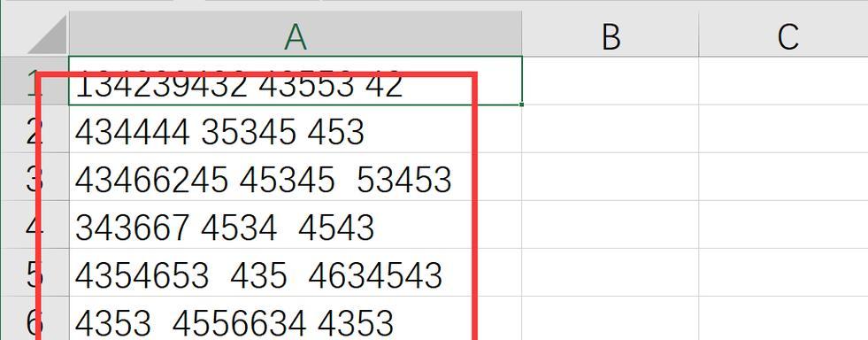Select cell containing 4354653 435 4634543
868x340 pixels.
pos(295,272)
